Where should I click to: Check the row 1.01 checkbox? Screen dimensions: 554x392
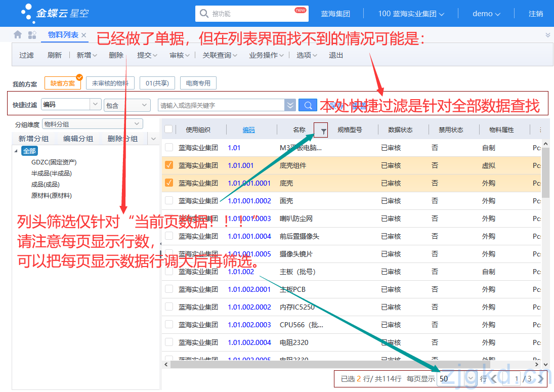point(169,147)
